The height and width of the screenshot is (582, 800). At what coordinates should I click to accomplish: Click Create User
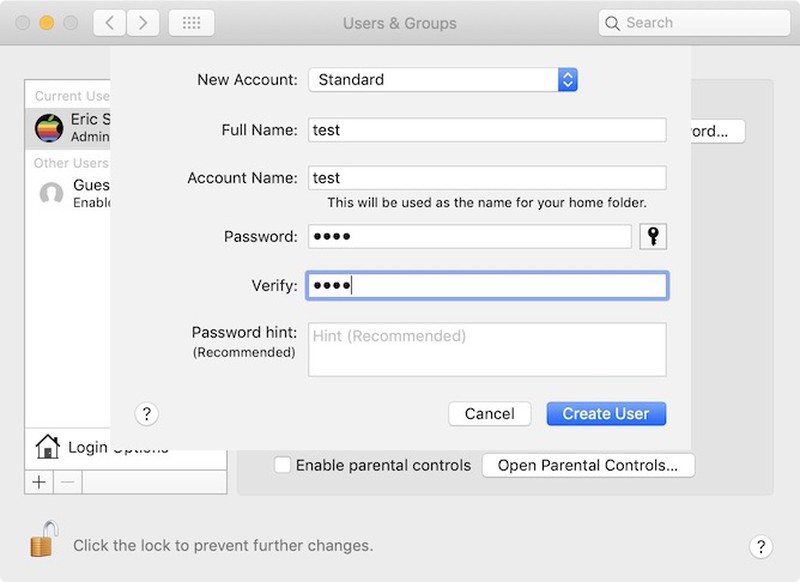tap(606, 413)
